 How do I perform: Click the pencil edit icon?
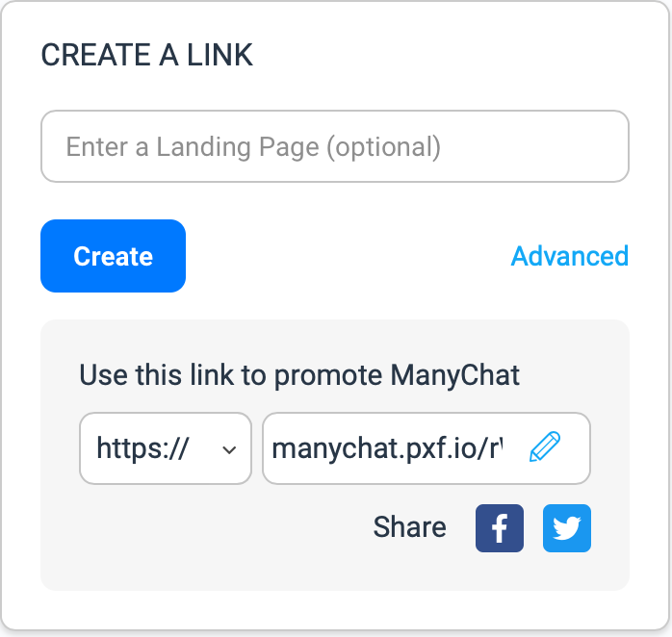tap(544, 446)
